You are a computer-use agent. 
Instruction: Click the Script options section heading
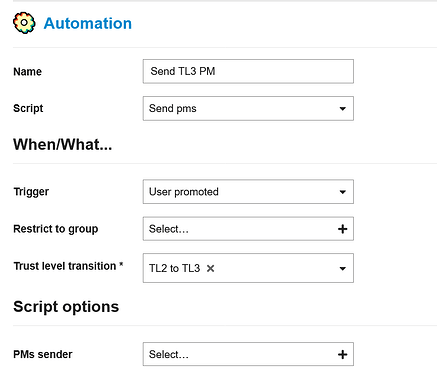[66, 307]
